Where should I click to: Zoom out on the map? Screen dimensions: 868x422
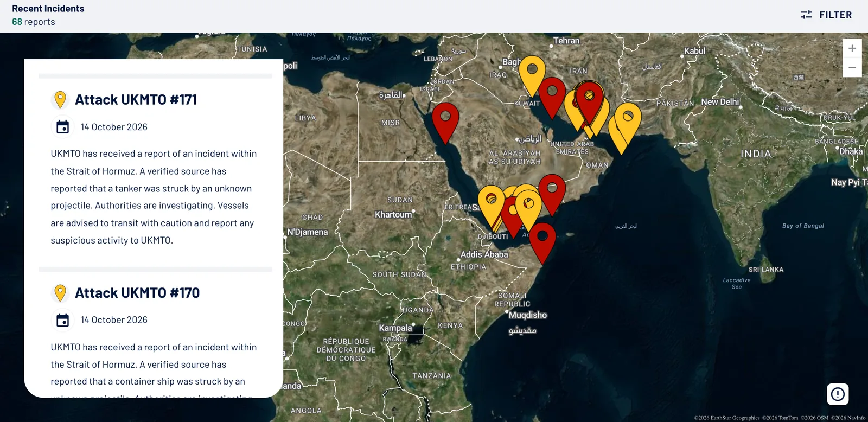click(x=852, y=68)
